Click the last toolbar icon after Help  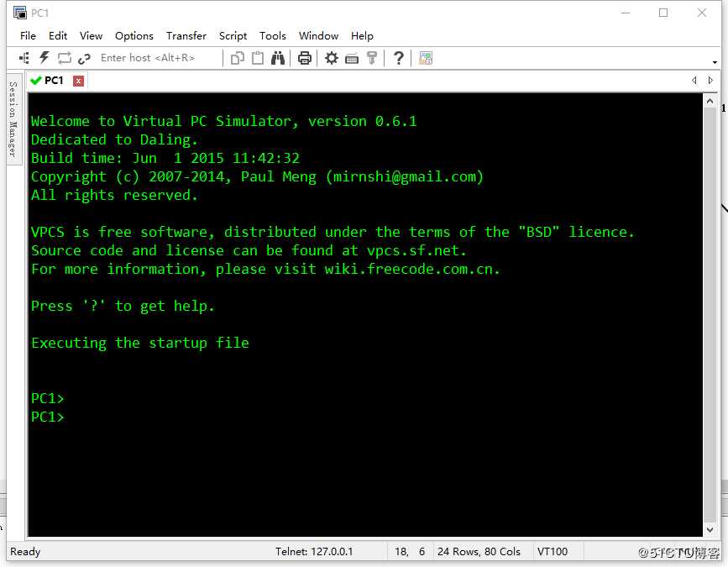425,58
